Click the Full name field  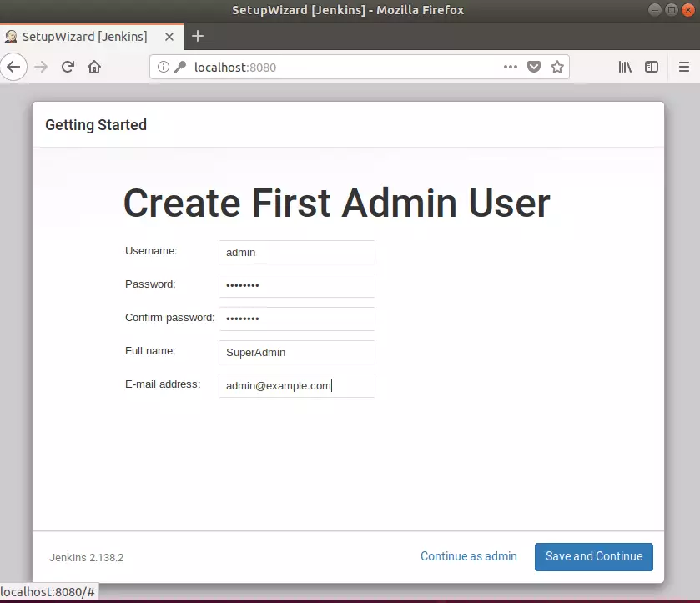pos(297,353)
